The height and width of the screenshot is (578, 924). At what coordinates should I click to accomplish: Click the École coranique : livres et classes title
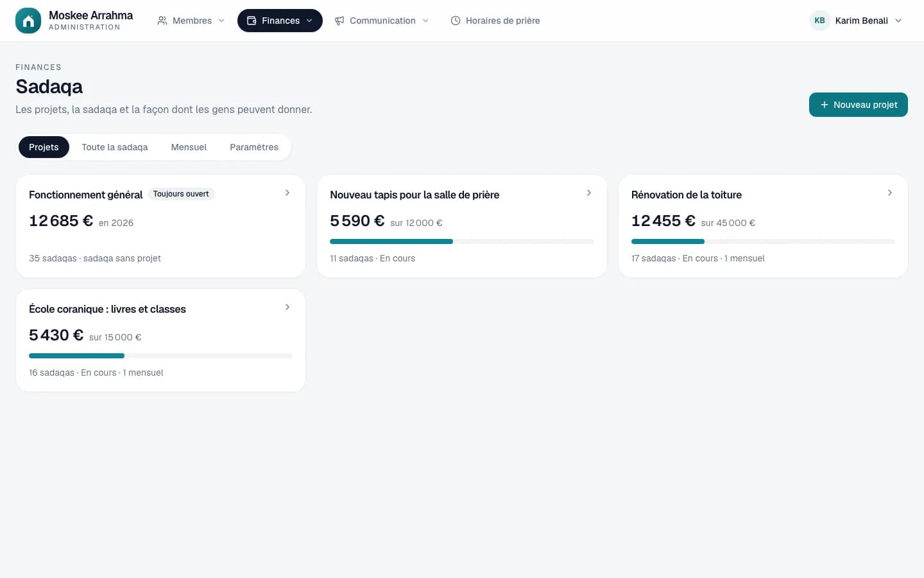[x=107, y=309]
